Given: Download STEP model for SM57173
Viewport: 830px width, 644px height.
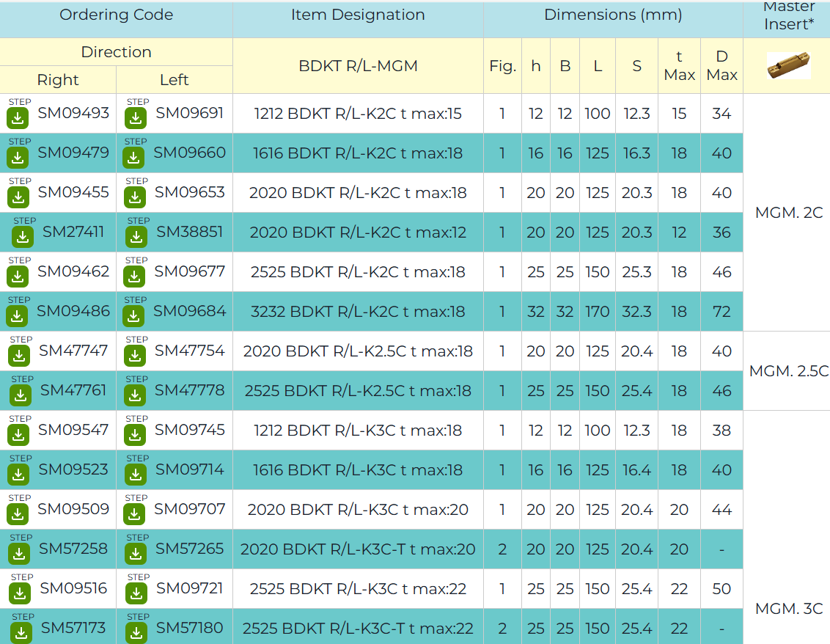Looking at the screenshot, I should tap(21, 632).
